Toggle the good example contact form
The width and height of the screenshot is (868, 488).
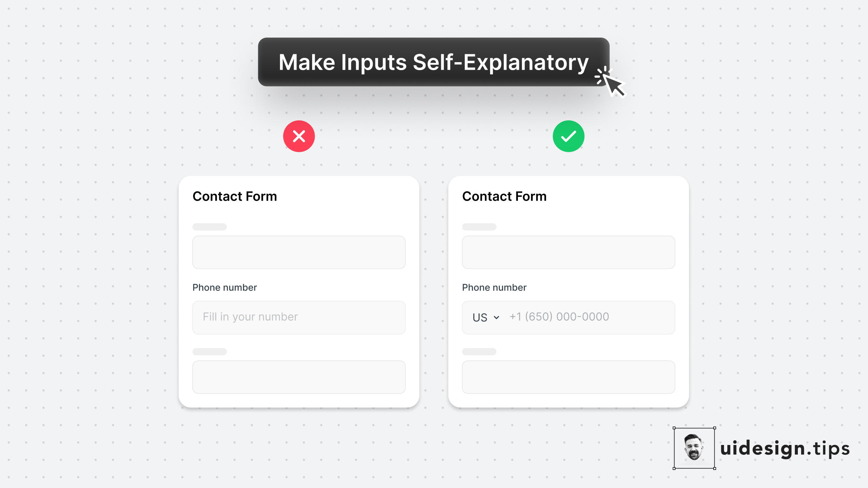coord(569,292)
